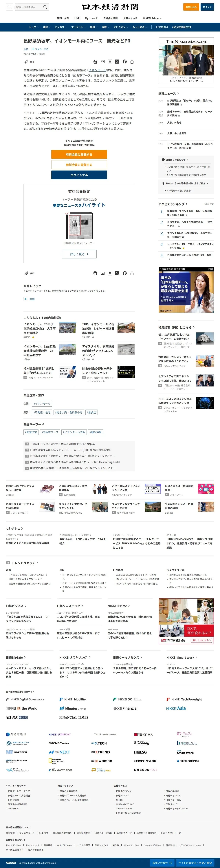220x868 pixels.
Task: Click the #観光情報 keyword tag
Action: click(x=96, y=432)
